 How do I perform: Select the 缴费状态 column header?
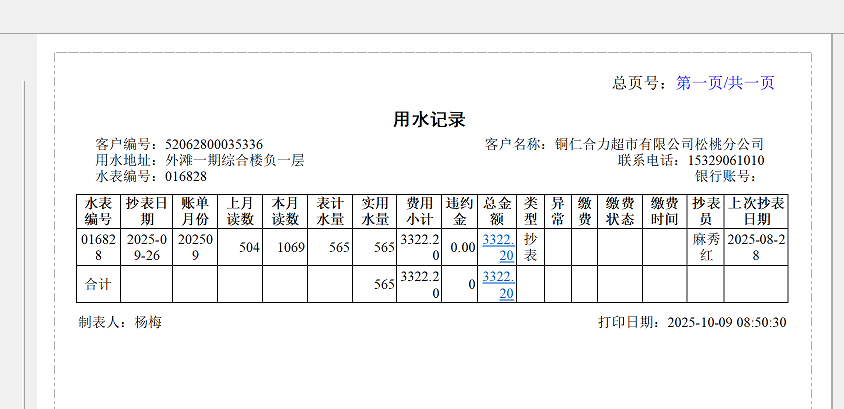pyautogui.click(x=620, y=211)
